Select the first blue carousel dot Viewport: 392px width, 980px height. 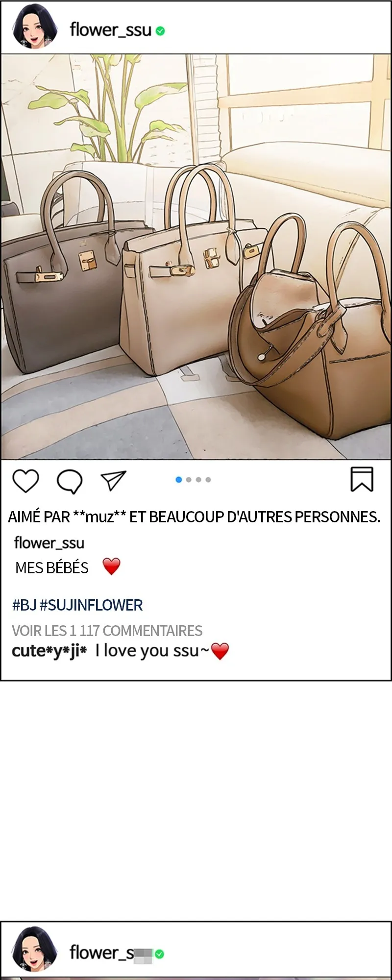pyautogui.click(x=179, y=480)
